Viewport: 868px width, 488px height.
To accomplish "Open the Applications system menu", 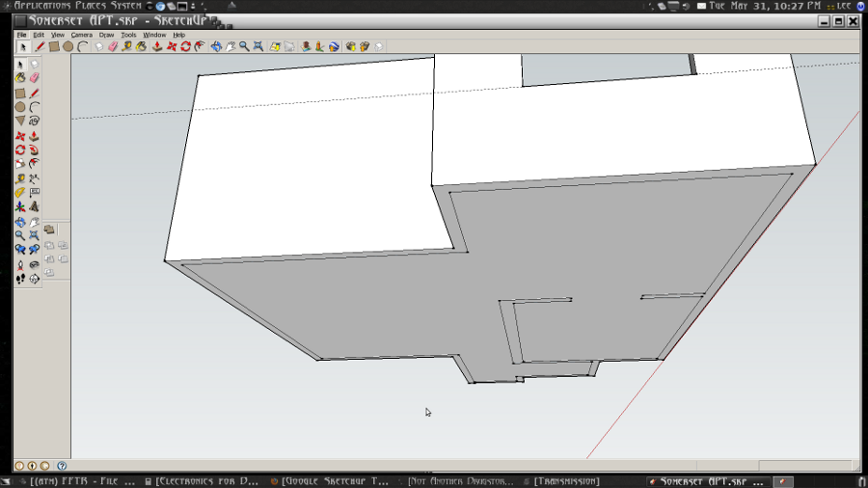I will pos(39,6).
